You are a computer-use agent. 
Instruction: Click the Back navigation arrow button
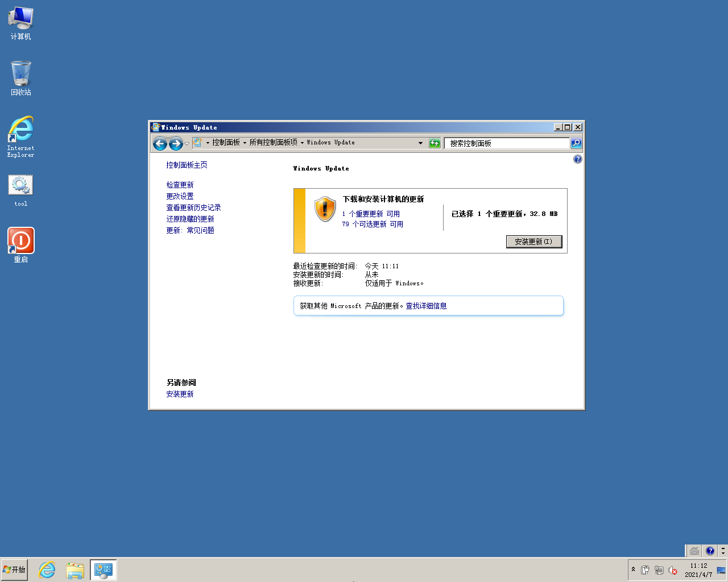click(x=160, y=144)
